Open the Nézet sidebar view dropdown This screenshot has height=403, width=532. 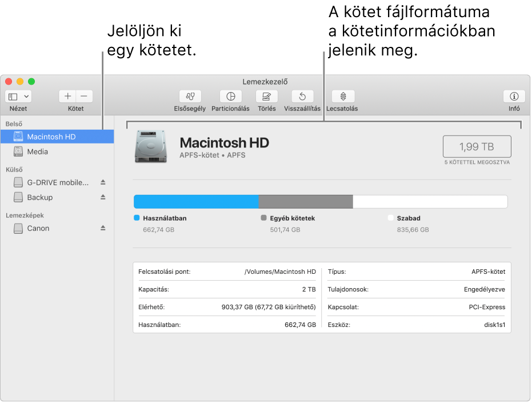point(18,97)
